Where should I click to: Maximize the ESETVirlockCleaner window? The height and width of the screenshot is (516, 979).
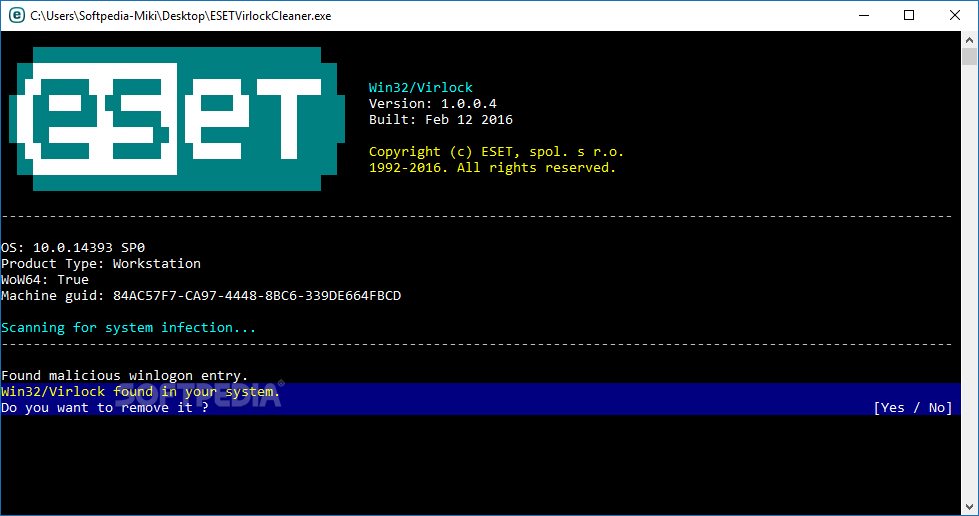click(909, 16)
